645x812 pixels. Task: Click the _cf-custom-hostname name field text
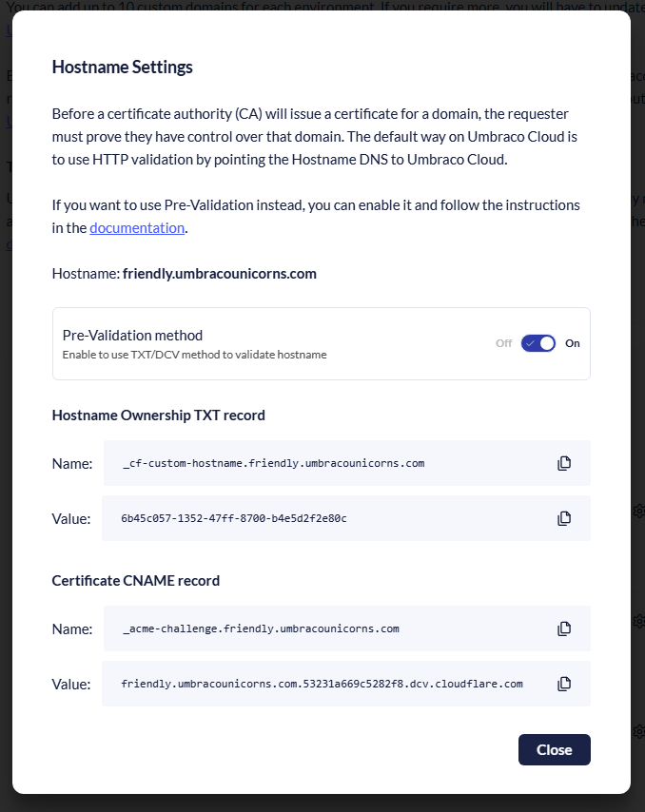[x=273, y=464]
